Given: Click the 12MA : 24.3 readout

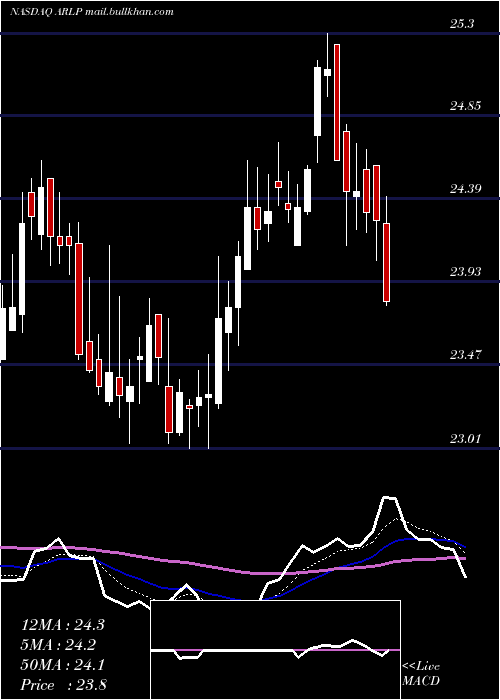Looking at the screenshot, I should pos(62,625).
